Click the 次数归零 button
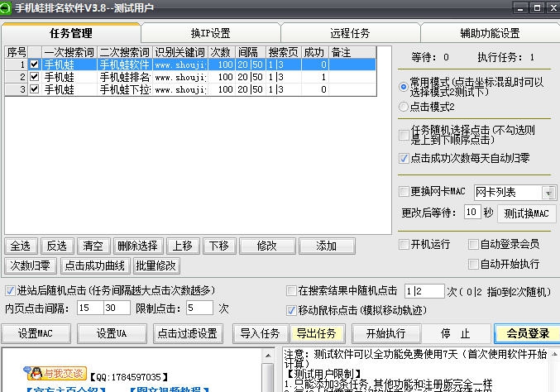The width and height of the screenshot is (560, 392). [x=30, y=265]
